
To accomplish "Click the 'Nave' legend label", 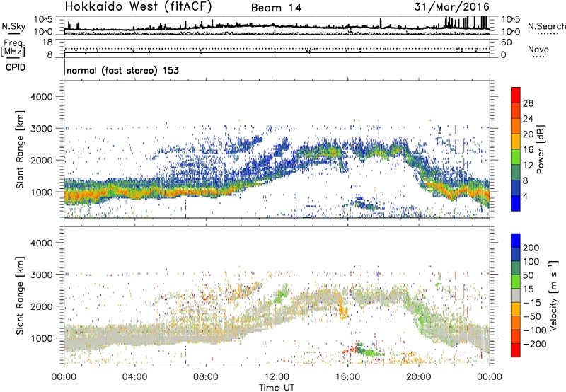I will click(x=538, y=49).
